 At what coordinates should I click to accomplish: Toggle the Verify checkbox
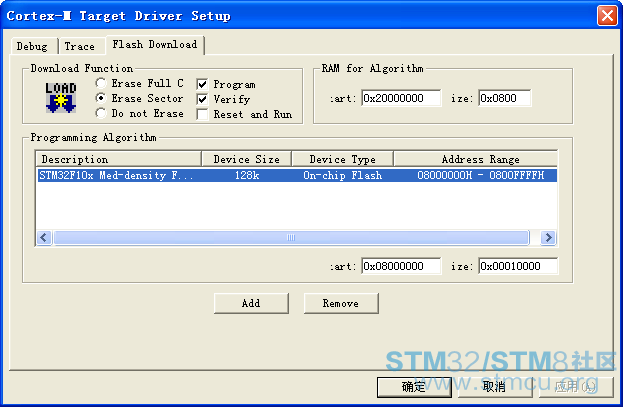point(202,99)
